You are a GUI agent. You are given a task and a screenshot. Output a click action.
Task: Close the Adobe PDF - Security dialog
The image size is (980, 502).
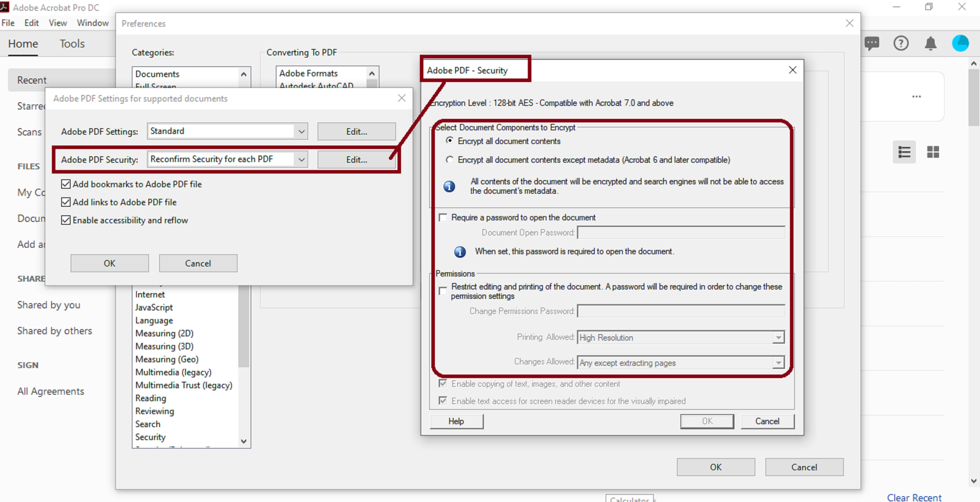792,70
